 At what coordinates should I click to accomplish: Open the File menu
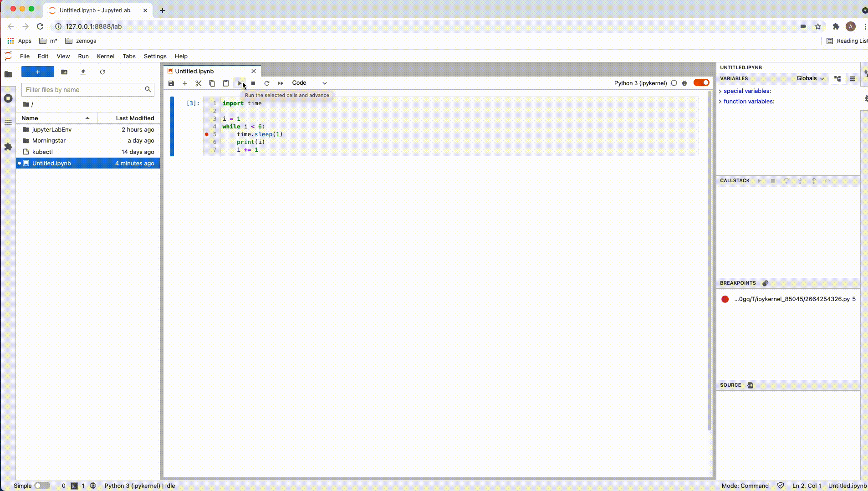tap(25, 56)
